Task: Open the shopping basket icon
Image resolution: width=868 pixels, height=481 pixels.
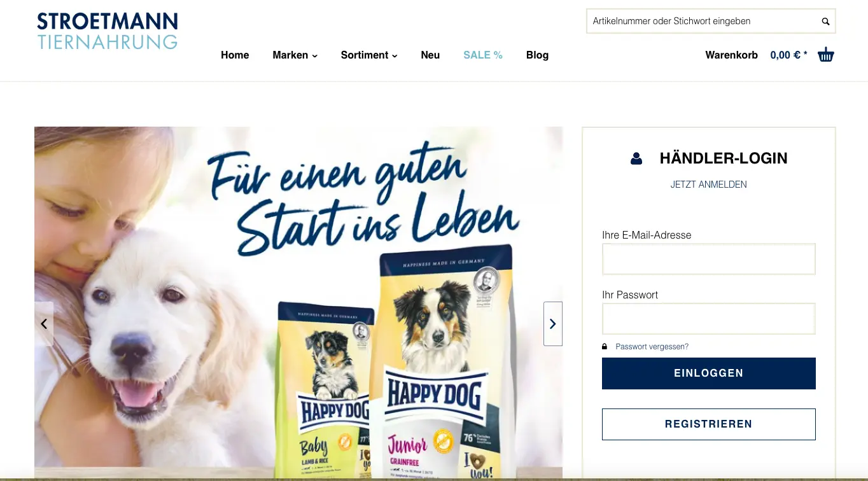Action: [x=826, y=55]
